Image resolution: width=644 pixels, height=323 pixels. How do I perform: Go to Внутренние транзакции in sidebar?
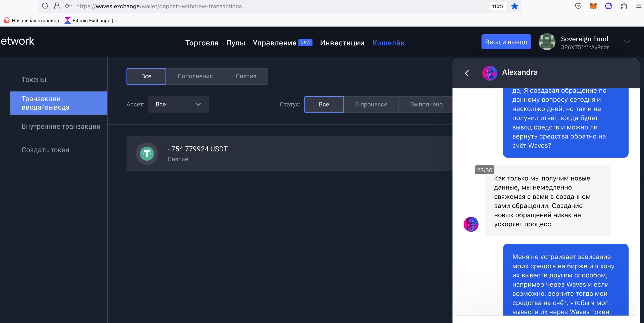click(61, 126)
